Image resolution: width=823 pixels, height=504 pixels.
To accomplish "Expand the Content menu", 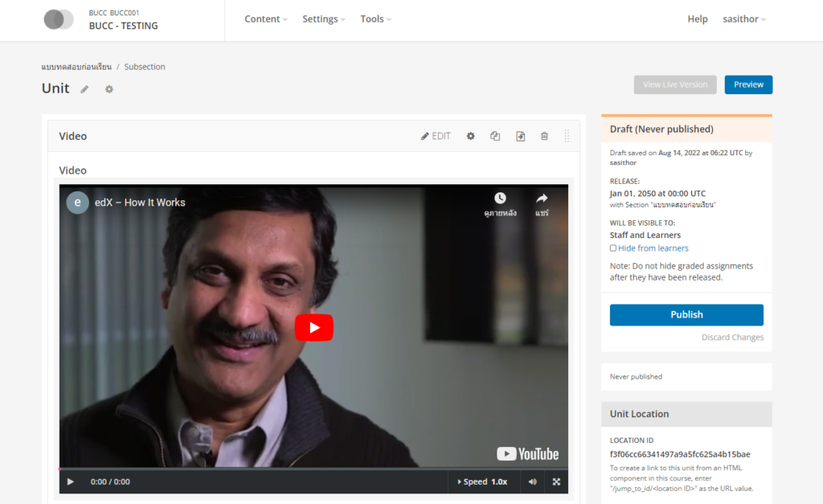I will pos(266,19).
